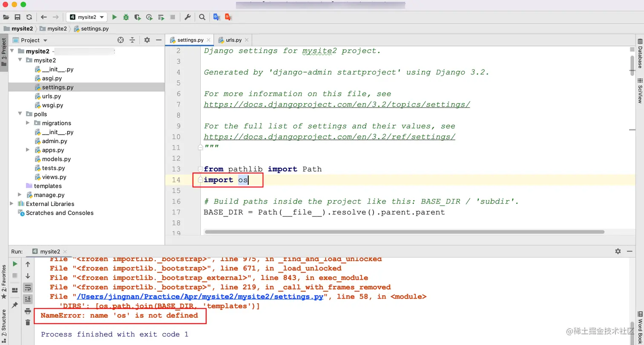Stop the process from the main toolbar
Screen dimensions: 644x345
(172, 17)
